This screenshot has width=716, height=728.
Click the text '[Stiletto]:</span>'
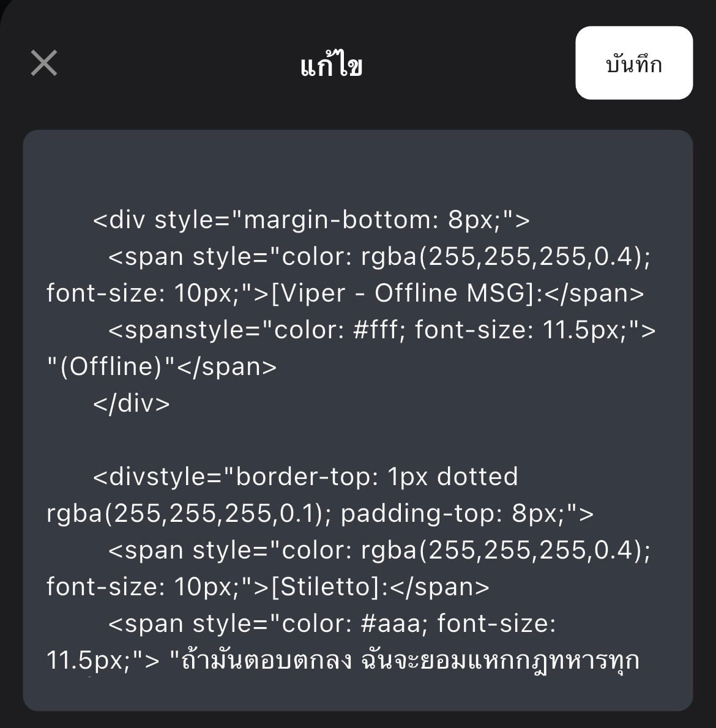click(380, 587)
